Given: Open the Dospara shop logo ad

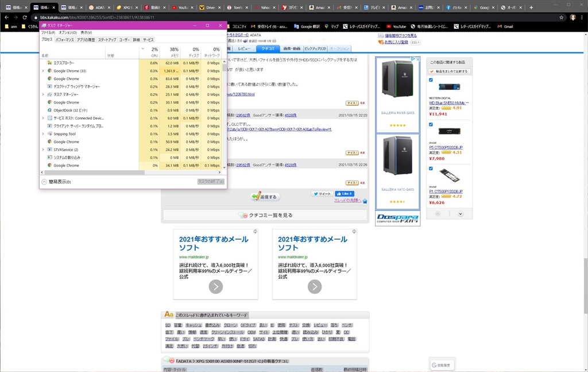Looking at the screenshot, I should coord(397,218).
